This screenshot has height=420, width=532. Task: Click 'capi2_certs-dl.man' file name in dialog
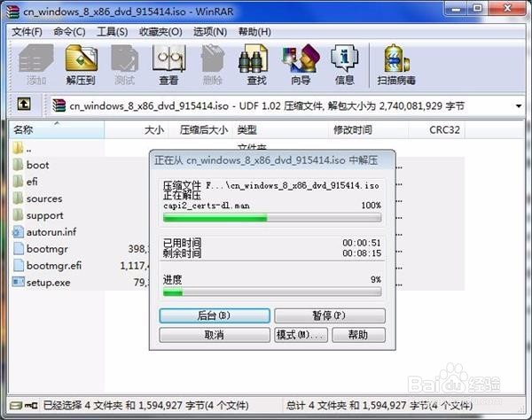click(x=207, y=206)
